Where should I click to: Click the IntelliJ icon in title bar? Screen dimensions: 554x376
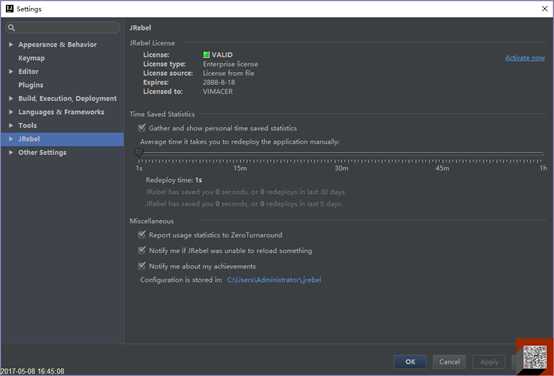10,8
